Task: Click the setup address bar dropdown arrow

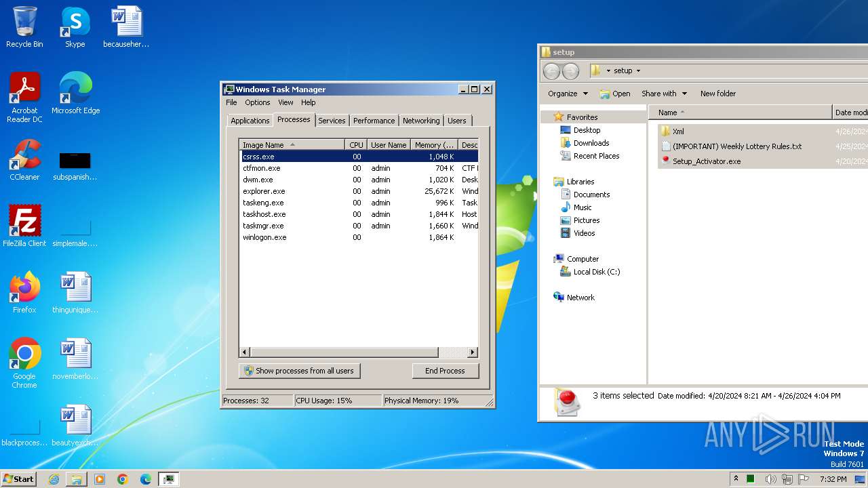Action: [638, 70]
